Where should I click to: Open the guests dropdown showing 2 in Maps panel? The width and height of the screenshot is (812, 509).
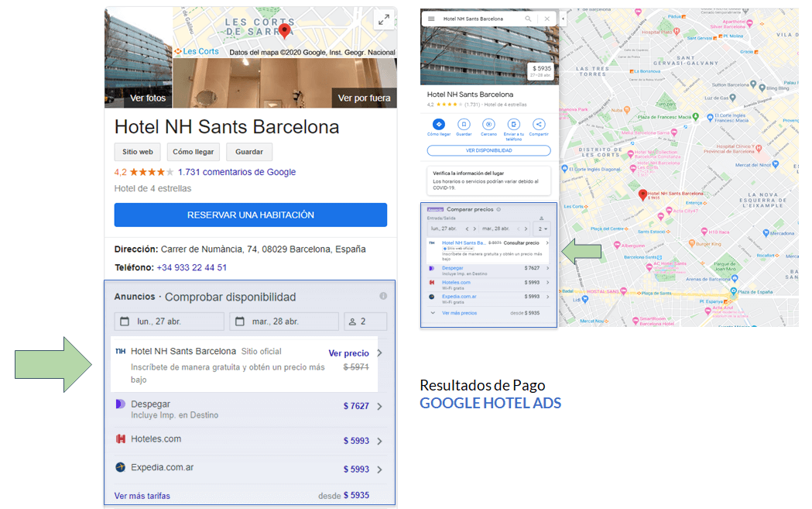coord(542,229)
